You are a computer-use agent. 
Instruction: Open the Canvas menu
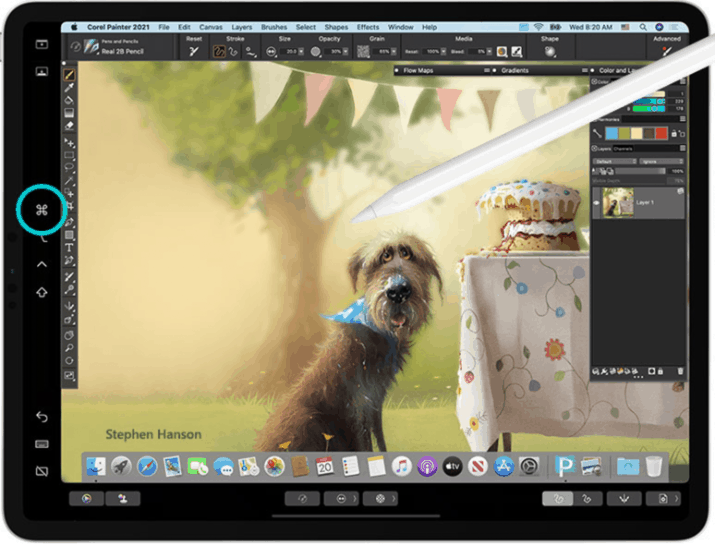211,27
